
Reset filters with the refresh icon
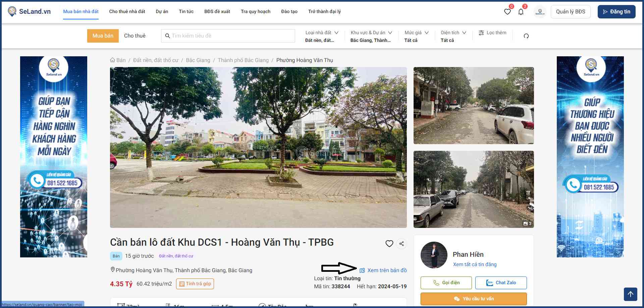[526, 36]
